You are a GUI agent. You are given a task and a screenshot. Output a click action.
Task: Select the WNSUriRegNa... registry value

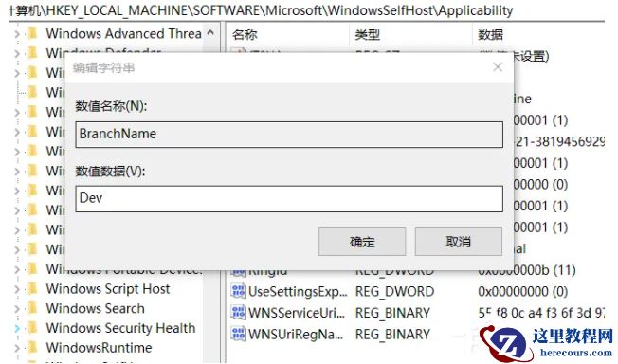tap(296, 334)
